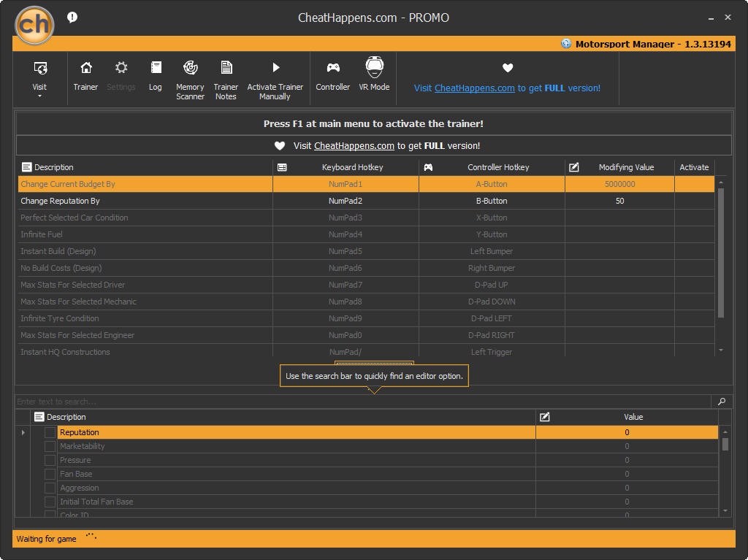
Task: Open the Settings gear icon
Action: 121,68
